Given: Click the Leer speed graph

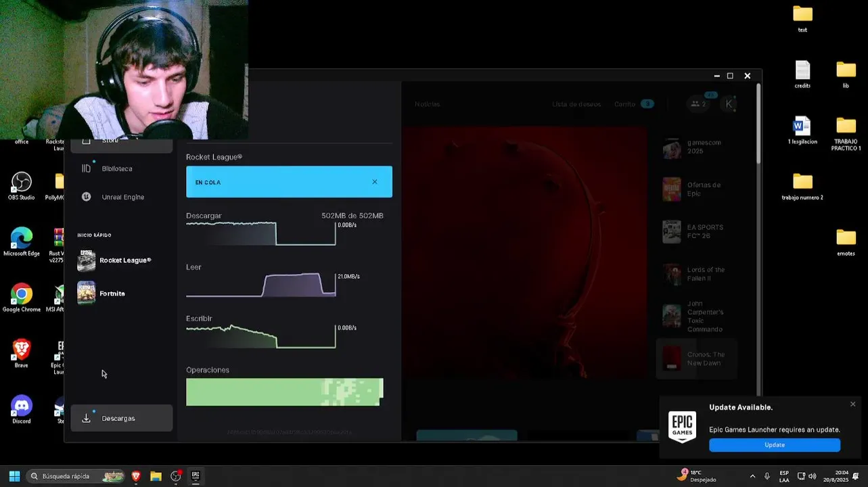Looking at the screenshot, I should point(261,285).
